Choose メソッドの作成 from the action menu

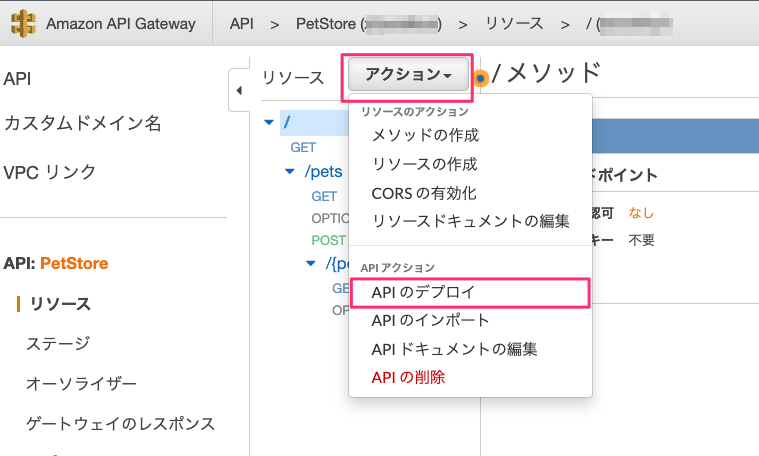(425, 135)
